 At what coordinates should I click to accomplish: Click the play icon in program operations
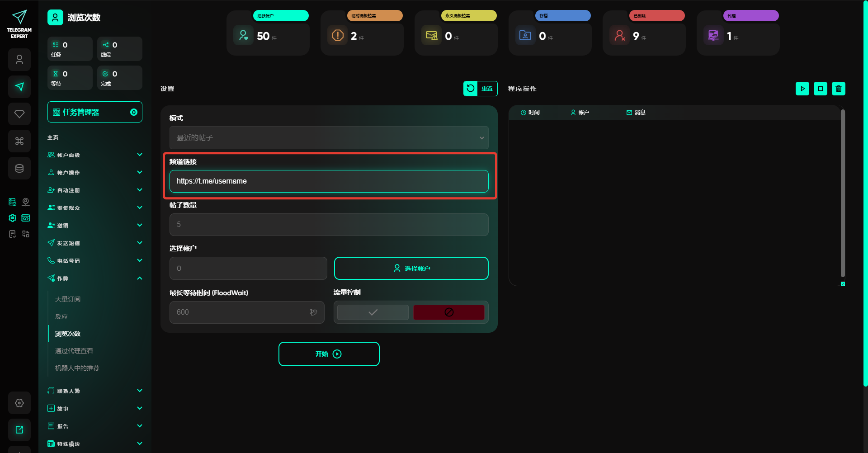[x=802, y=89]
